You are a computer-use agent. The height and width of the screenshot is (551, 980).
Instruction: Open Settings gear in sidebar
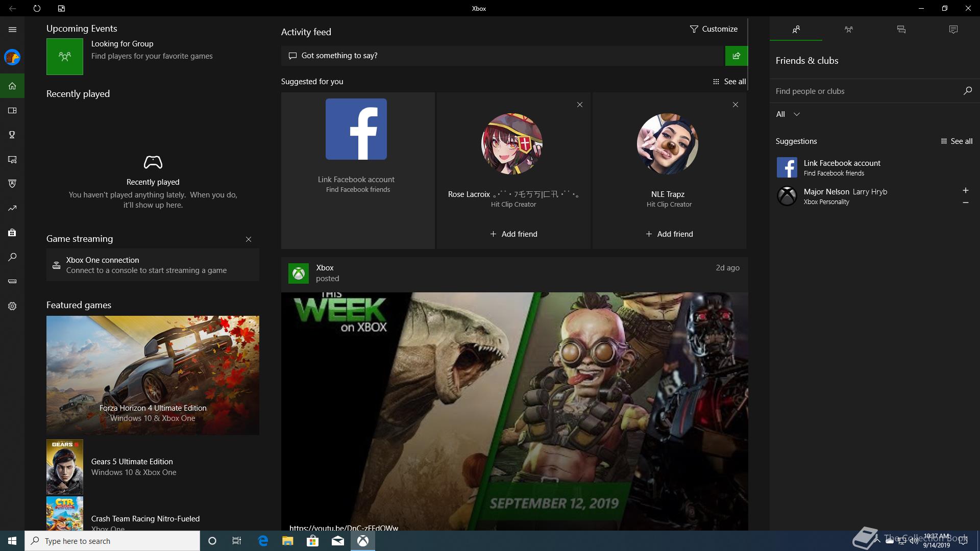(12, 306)
